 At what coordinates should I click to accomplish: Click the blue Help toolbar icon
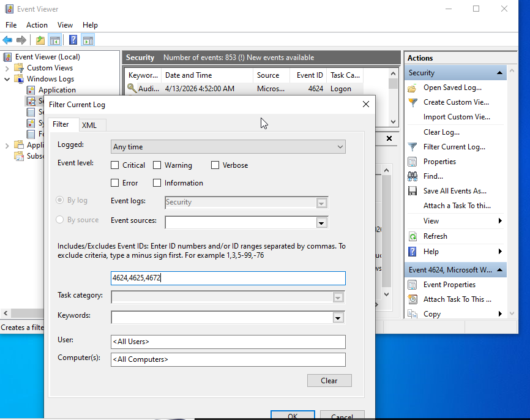pyautogui.click(x=73, y=40)
